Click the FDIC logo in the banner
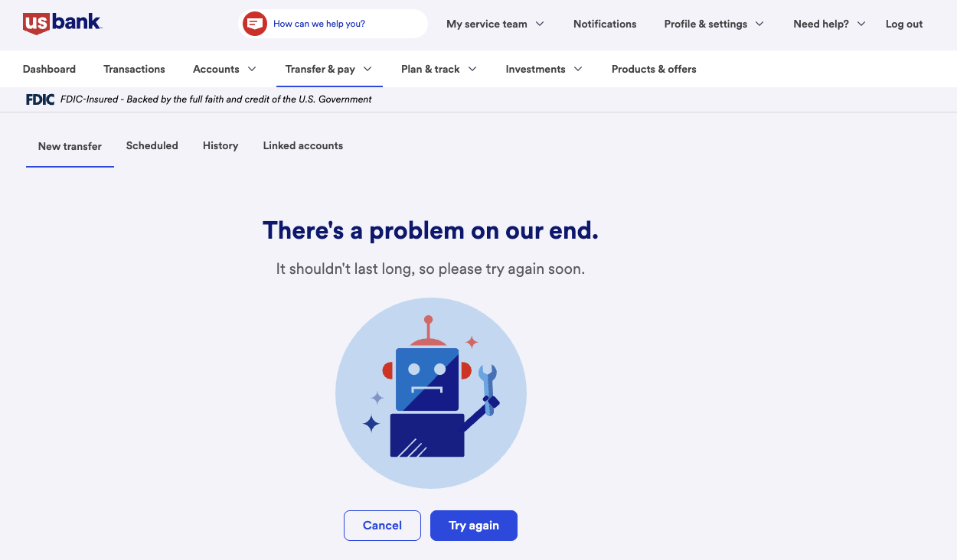 tap(40, 99)
